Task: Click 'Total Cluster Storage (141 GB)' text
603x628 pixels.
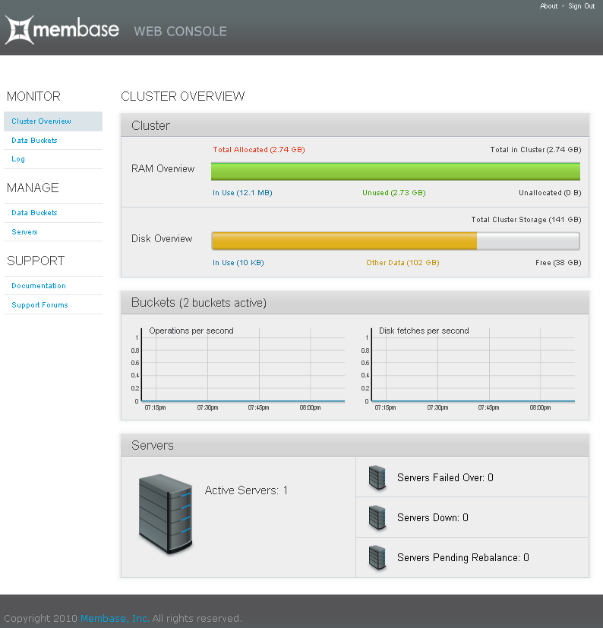Action: click(x=526, y=219)
